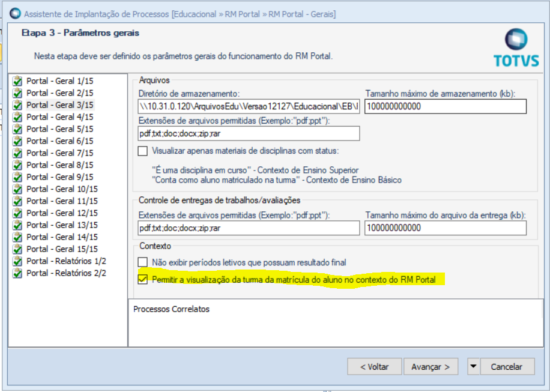Click the checkmark icon beside Portal - Geral 2/15
The height and width of the screenshot is (392, 550).
click(17, 93)
